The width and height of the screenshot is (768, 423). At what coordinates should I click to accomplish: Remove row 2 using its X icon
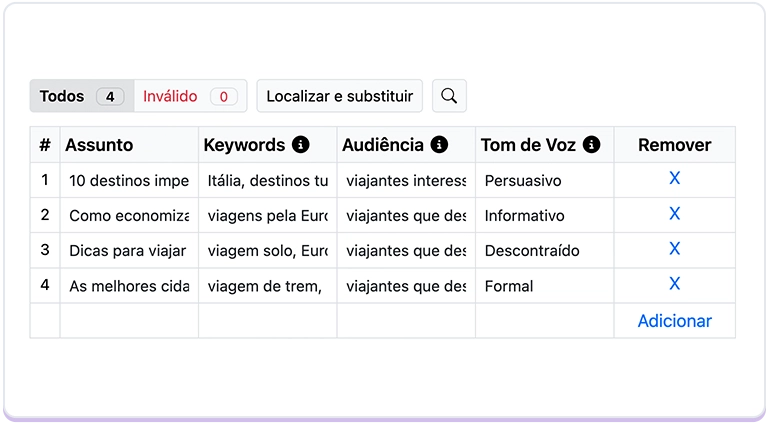tap(674, 214)
